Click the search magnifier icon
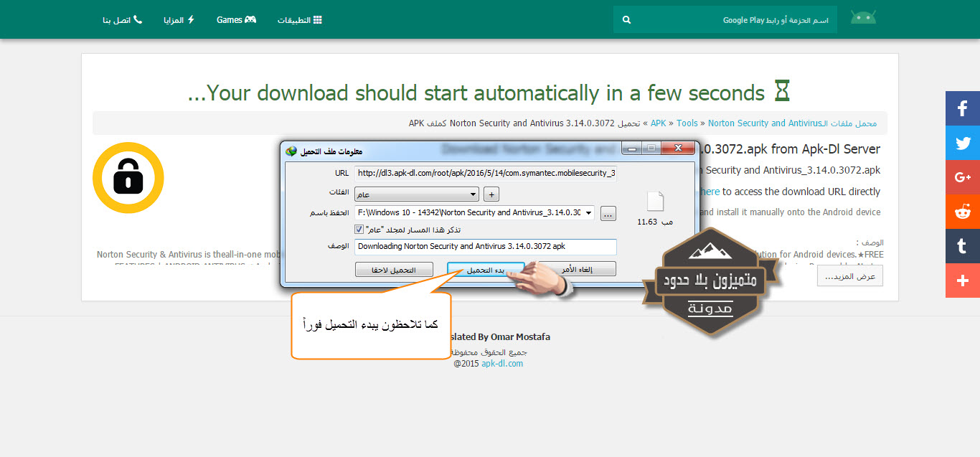 click(x=626, y=20)
